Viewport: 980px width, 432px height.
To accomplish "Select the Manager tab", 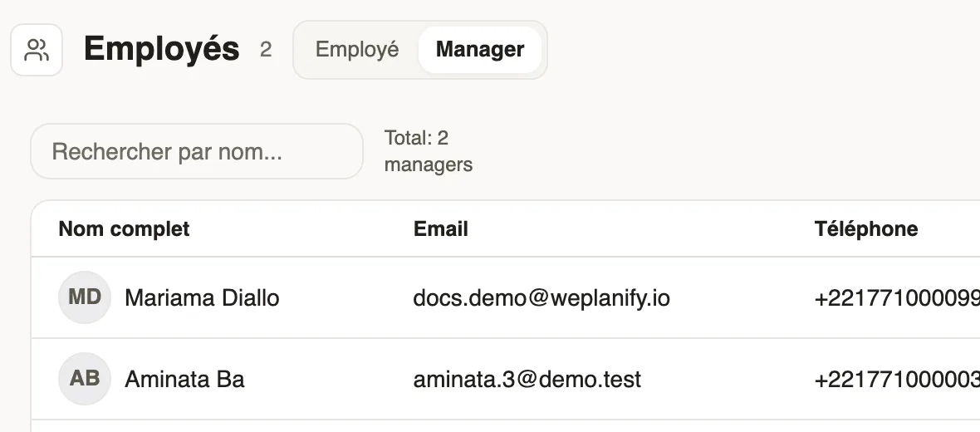I will click(479, 49).
